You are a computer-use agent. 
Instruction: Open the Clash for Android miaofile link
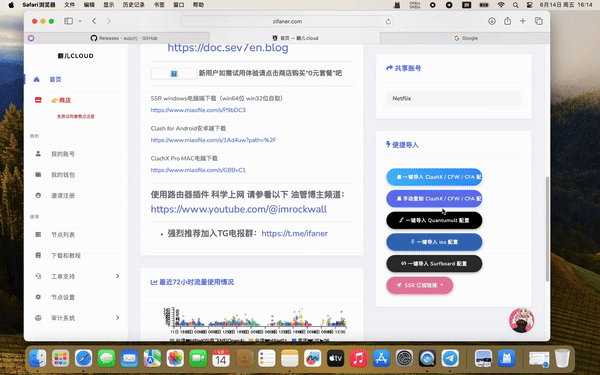point(213,140)
